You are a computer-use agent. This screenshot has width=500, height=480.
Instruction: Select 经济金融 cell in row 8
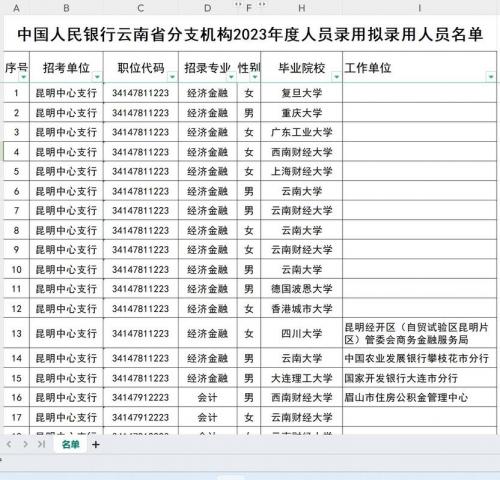click(x=208, y=230)
